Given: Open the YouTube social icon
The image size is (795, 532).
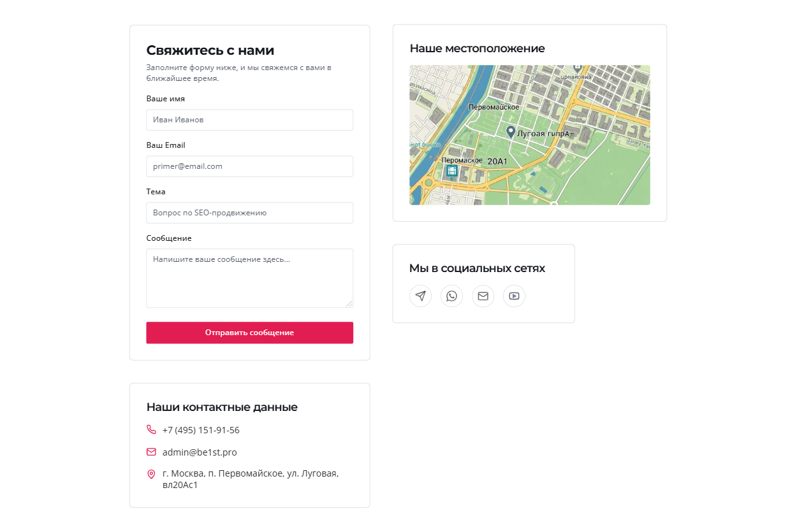Looking at the screenshot, I should click(x=514, y=296).
